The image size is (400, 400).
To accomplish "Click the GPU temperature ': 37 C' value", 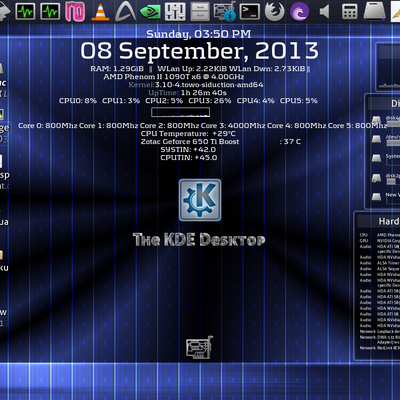I will click(x=290, y=142).
